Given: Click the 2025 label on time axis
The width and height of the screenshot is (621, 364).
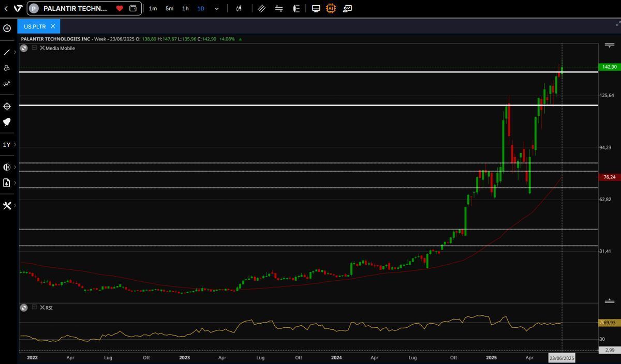Looking at the screenshot, I should tap(492, 358).
